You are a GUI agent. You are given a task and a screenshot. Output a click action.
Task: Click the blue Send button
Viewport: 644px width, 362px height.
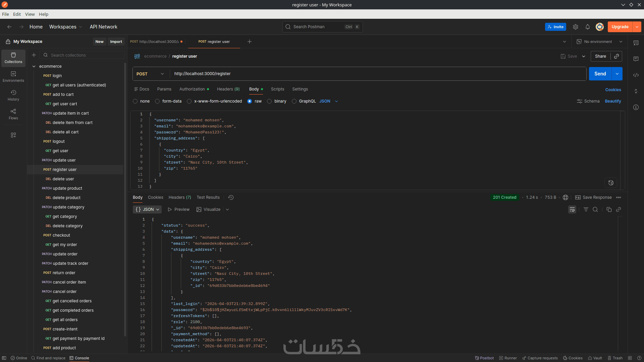pyautogui.click(x=600, y=74)
